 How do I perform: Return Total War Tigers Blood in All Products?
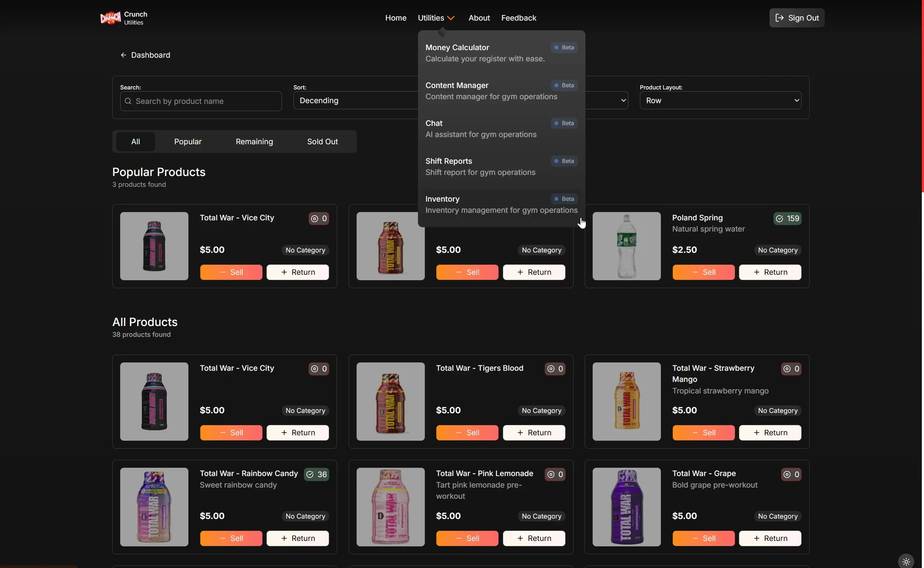tap(534, 432)
